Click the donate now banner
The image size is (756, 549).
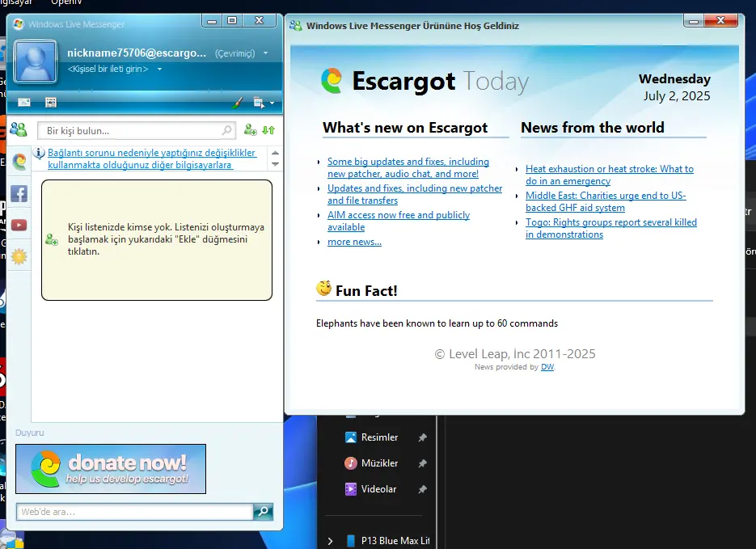tap(111, 469)
